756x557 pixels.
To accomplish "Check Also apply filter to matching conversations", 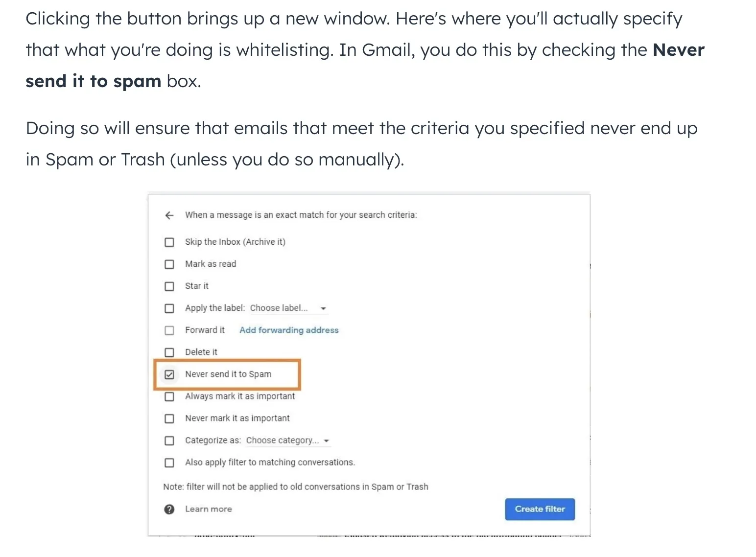I will 169,463.
